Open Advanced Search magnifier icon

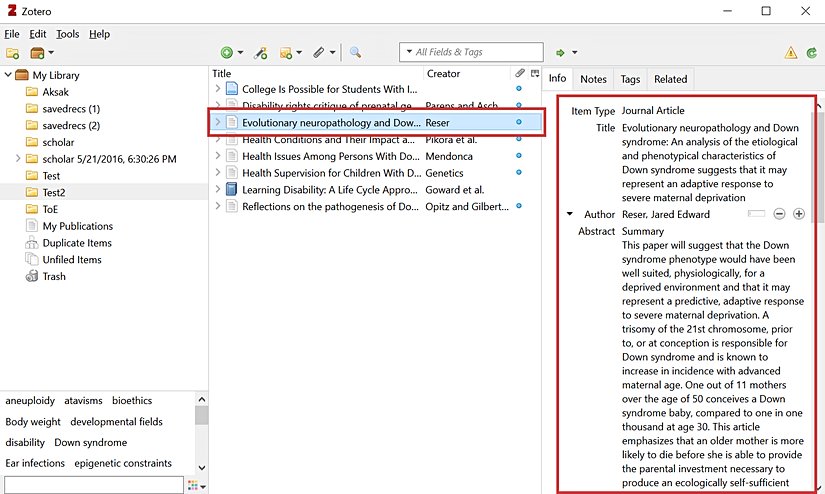pos(355,53)
